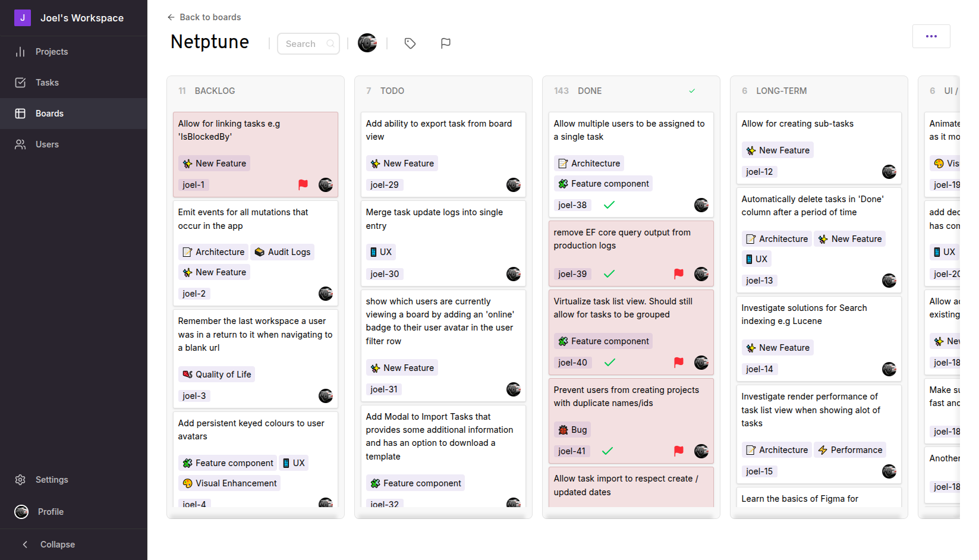The height and width of the screenshot is (560, 979).
Task: Click the J workspace logo icon
Action: click(x=23, y=18)
